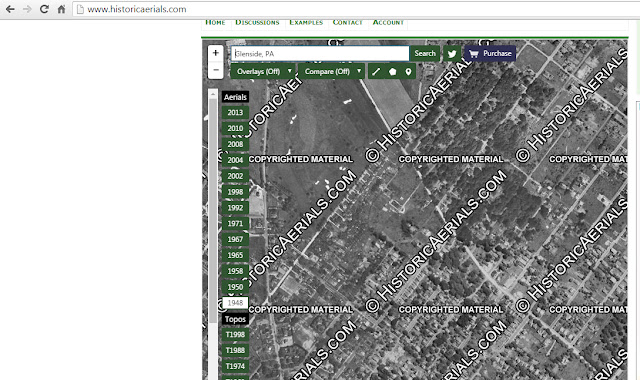Open the Discussions menu item
Screen dimensions: 640x380
point(257,22)
